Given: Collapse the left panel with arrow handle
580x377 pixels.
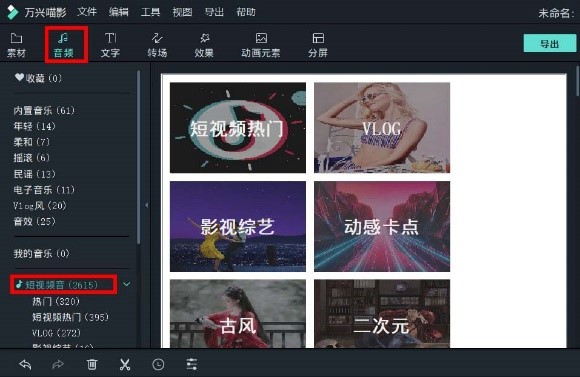Looking at the screenshot, I should pyautogui.click(x=146, y=205).
